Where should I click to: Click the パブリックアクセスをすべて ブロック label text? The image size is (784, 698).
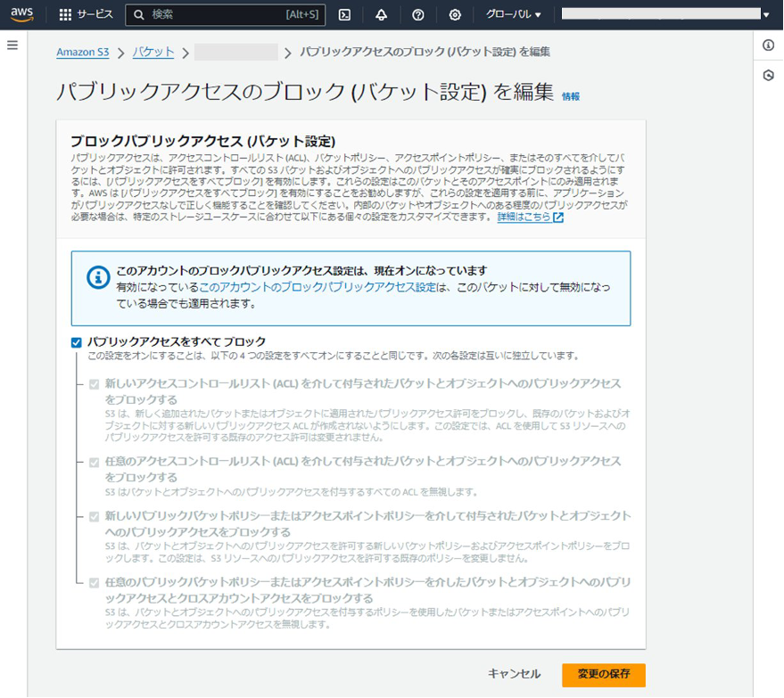click(177, 341)
